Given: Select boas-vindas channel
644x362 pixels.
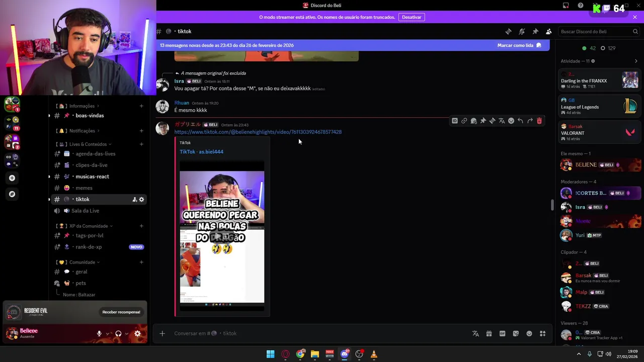Looking at the screenshot, I should (x=100, y=116).
